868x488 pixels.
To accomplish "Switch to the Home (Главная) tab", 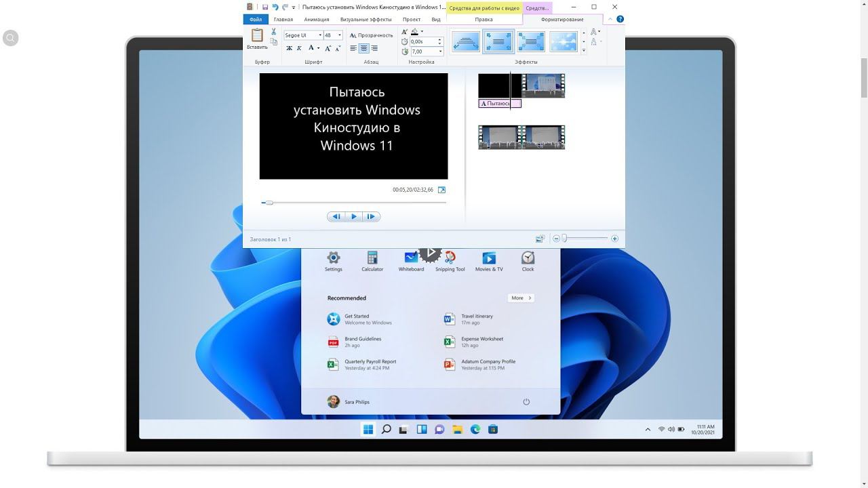I will 283,20.
